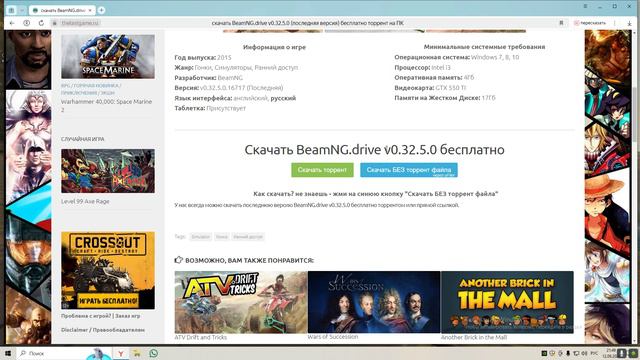Open new tab with plus button

[101, 10]
